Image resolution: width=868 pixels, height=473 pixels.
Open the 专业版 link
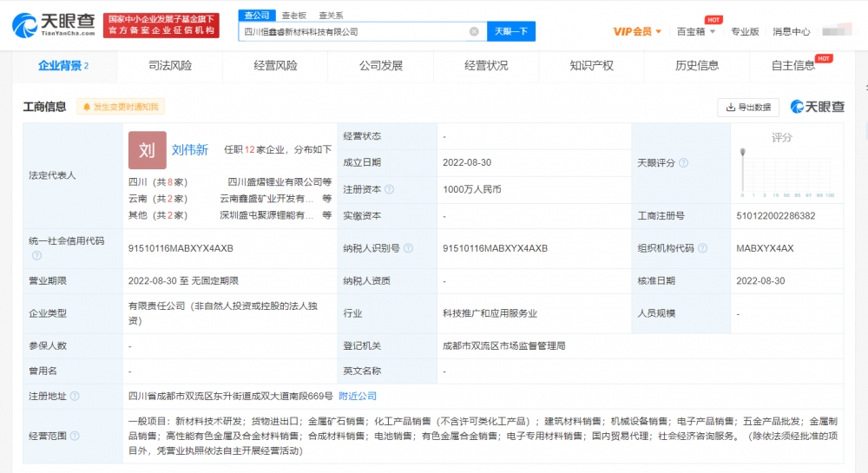tap(745, 31)
